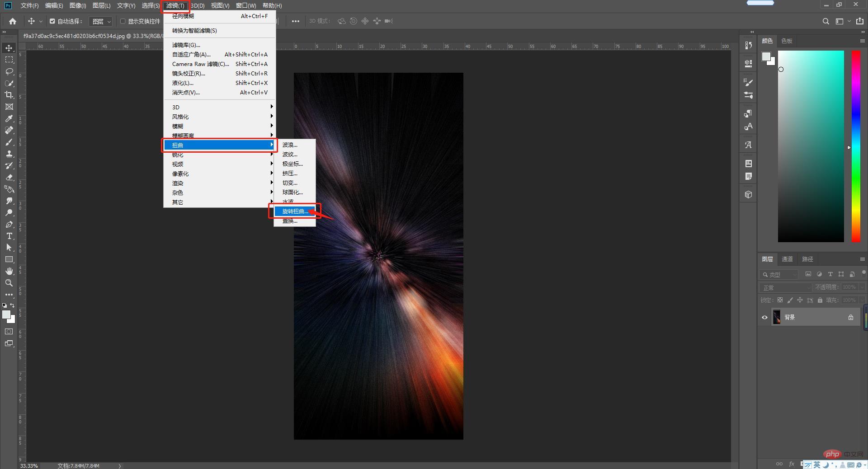Toggle the Auto-Select (自动选择) checkbox

pos(52,21)
